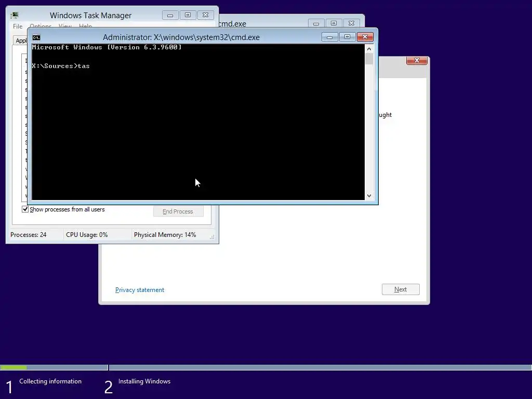Close the Windows Task Manager window
Image resolution: width=532 pixels, height=399 pixels.
point(205,15)
